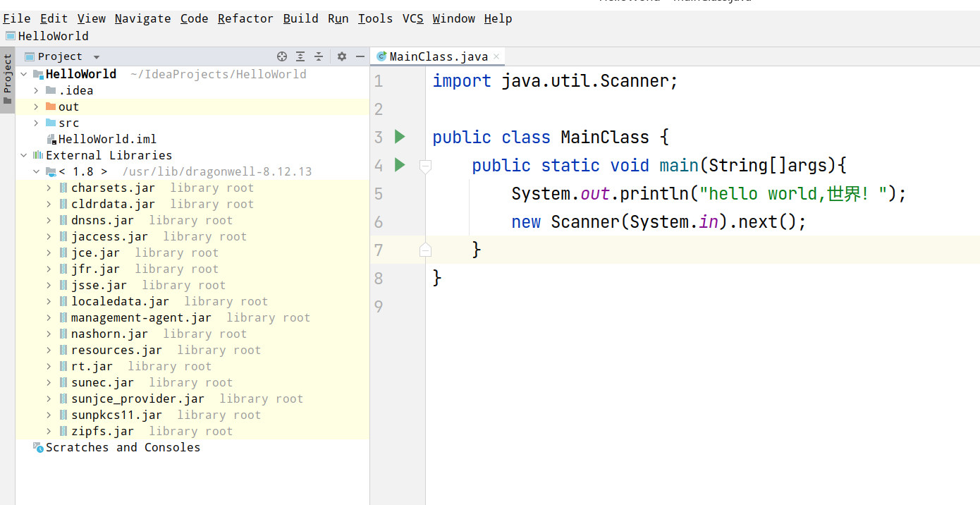Open the Edit menu

[x=54, y=18]
